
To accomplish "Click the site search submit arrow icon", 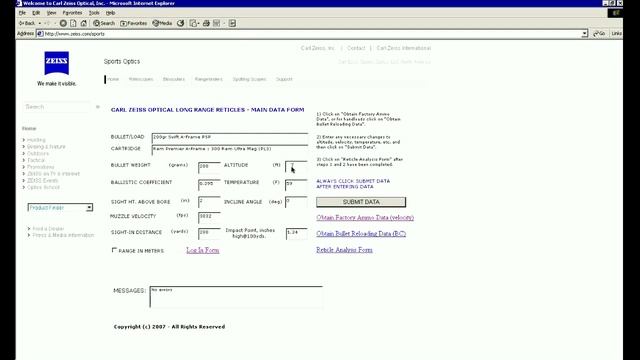I will (x=98, y=107).
